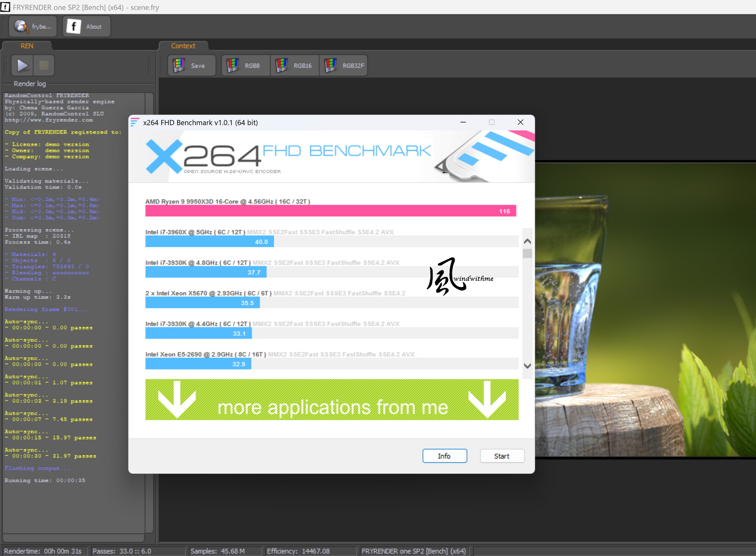The width and height of the screenshot is (756, 556).
Task: Click the AMD Ryzen 9 9950X3D result bar
Action: click(x=331, y=211)
